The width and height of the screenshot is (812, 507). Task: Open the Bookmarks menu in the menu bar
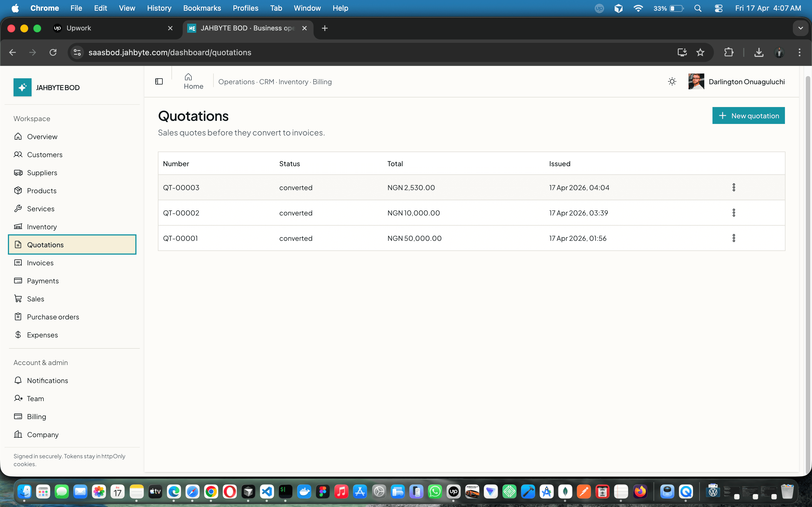(202, 8)
